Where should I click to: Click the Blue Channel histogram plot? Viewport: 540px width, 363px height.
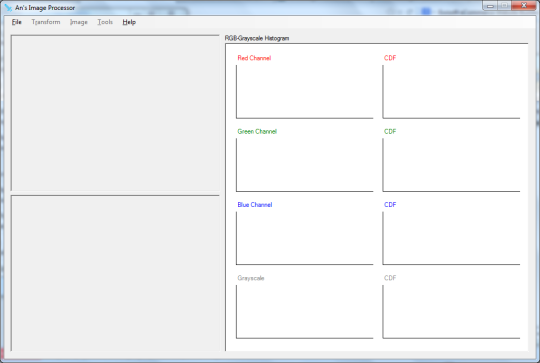tap(304, 238)
